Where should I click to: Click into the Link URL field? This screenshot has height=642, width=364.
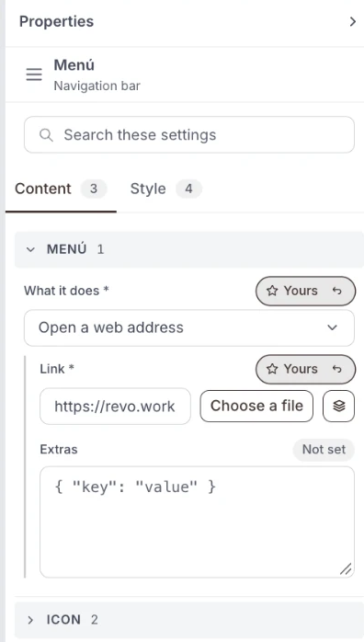tap(115, 407)
